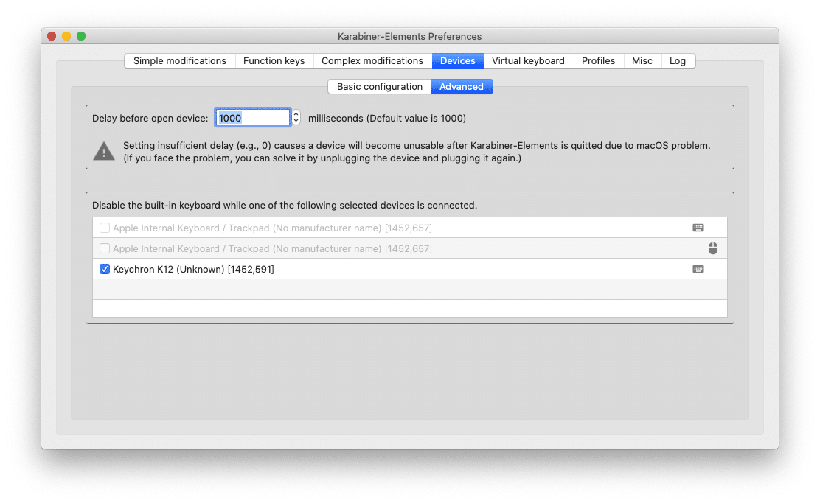Select the Advanced segment

(x=462, y=87)
